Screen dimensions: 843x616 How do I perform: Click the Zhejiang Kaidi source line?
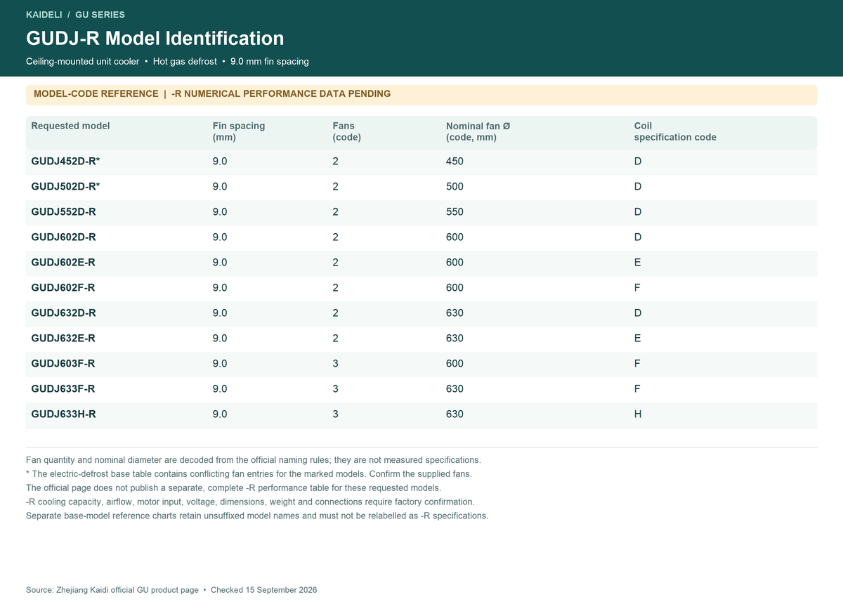point(171,590)
